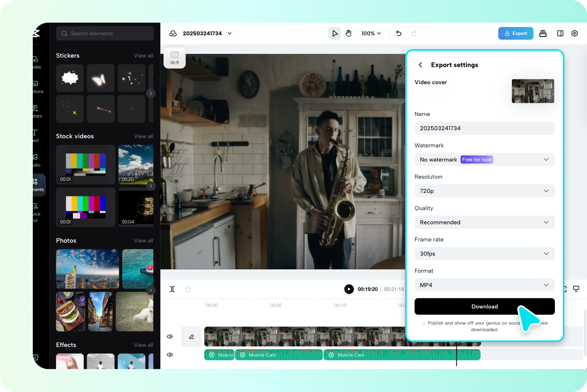587x392 pixels.
Task: Mute the Muscle Cars audio track
Action: tap(170, 355)
